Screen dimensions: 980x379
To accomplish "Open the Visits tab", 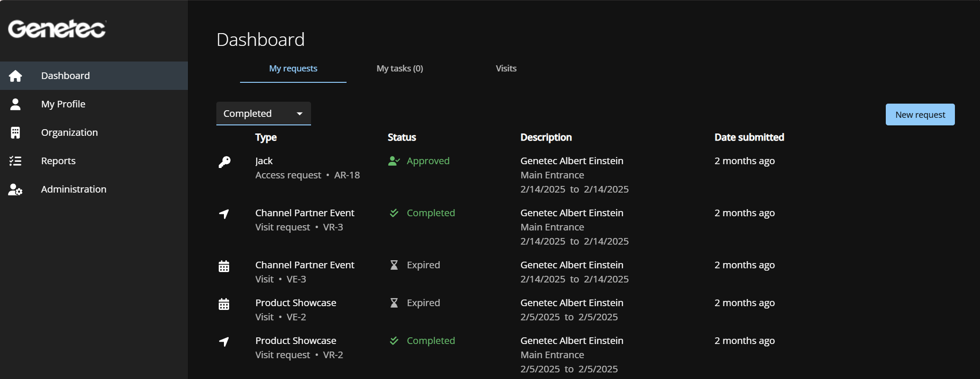I will click(506, 69).
